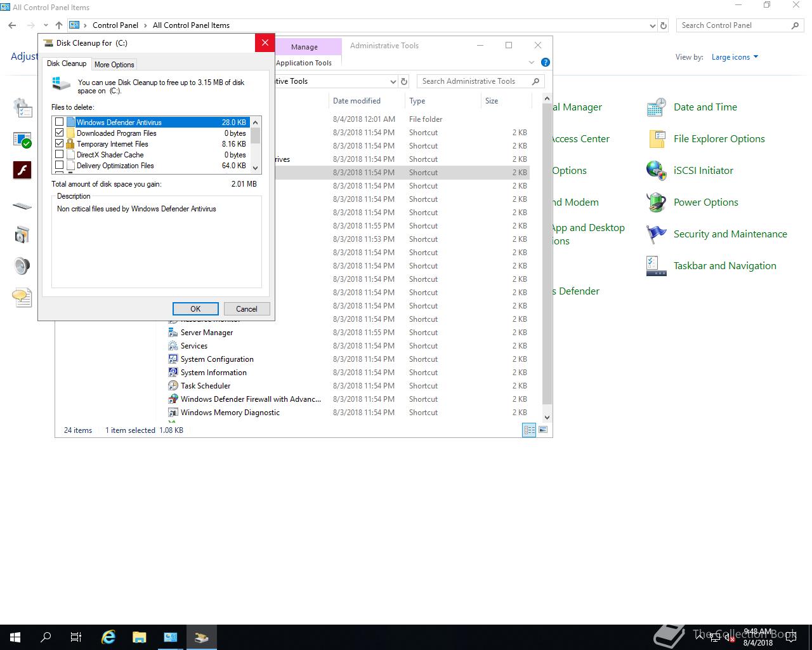Click Control Panel breadcrumb
The height and width of the screenshot is (650, 812).
tap(115, 25)
